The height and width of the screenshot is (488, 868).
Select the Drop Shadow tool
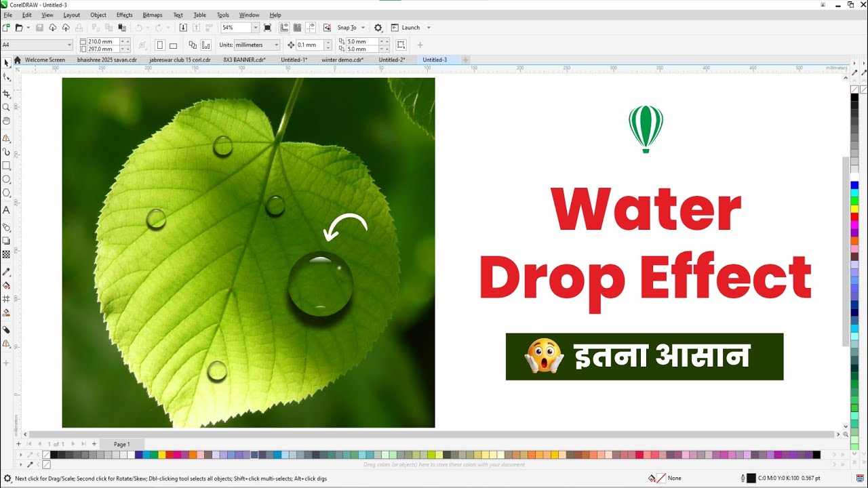tap(7, 241)
